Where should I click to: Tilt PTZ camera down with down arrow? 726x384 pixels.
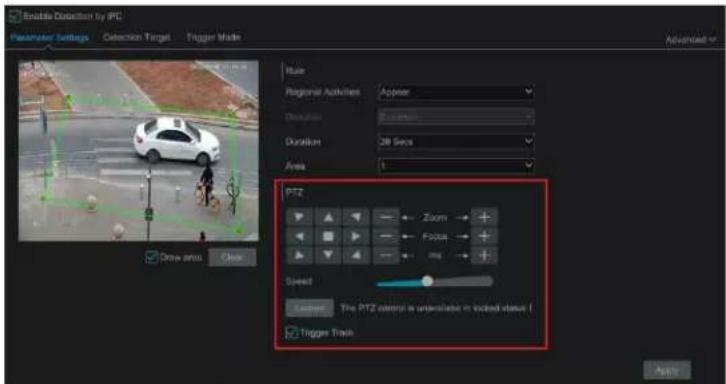coord(328,255)
